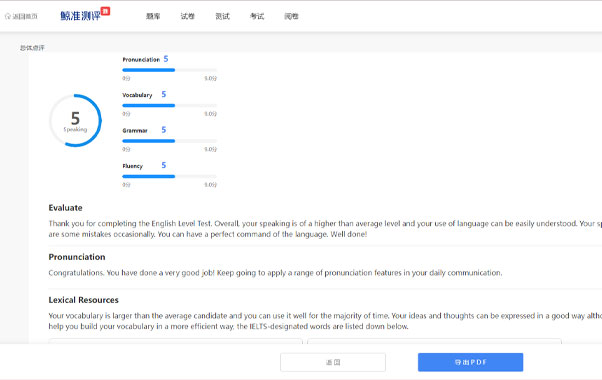
Task: Click the home icon beside 返回首页
Action: coord(8,16)
